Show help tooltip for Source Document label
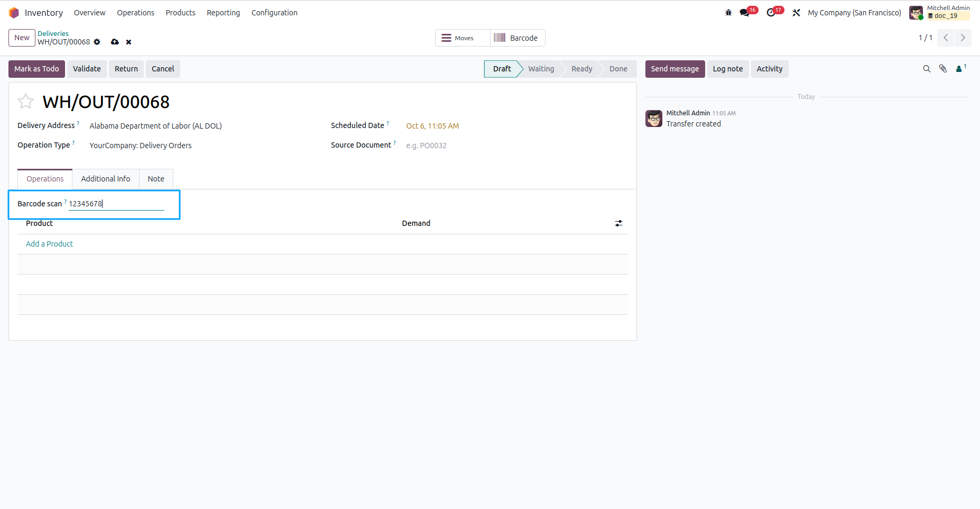Screen dimensions: 980x509 [x=394, y=142]
